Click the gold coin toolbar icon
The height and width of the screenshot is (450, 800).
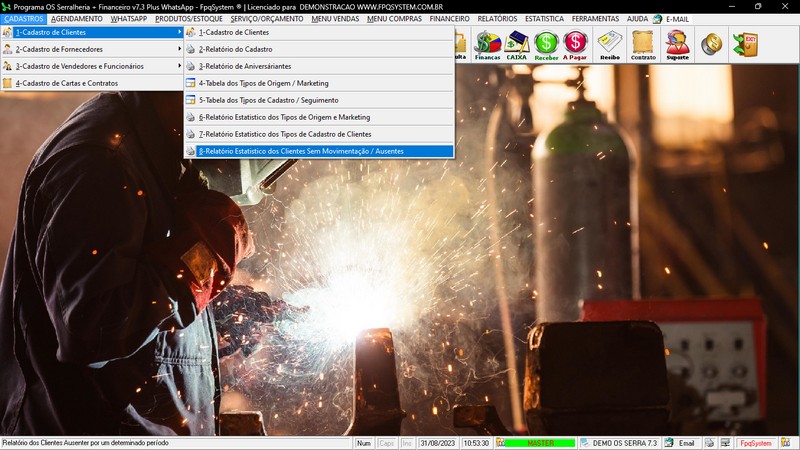coord(711,45)
